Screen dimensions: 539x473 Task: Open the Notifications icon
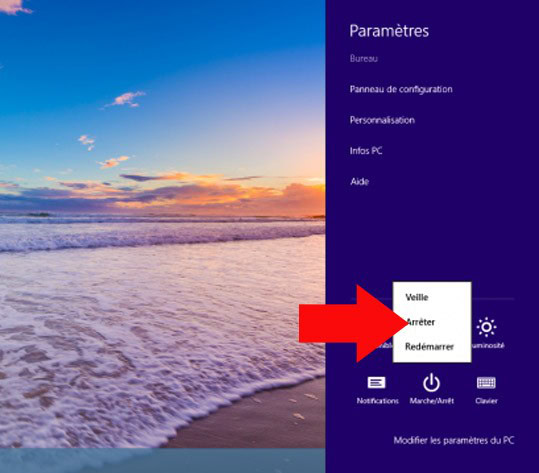point(376,383)
